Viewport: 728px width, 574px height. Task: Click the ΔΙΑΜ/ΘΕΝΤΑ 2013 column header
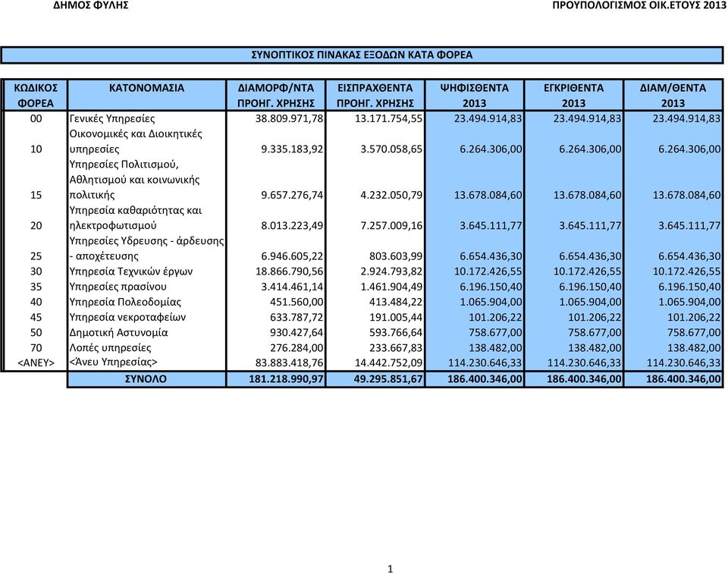(x=673, y=96)
